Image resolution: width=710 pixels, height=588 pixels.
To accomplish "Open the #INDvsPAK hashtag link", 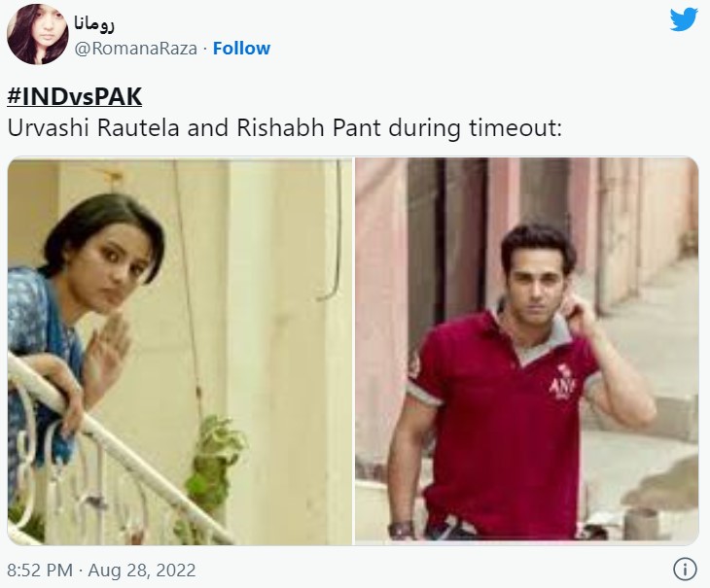I will [75, 96].
